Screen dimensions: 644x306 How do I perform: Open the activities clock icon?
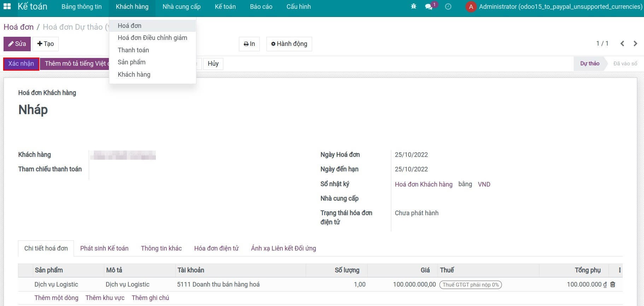coord(448,7)
